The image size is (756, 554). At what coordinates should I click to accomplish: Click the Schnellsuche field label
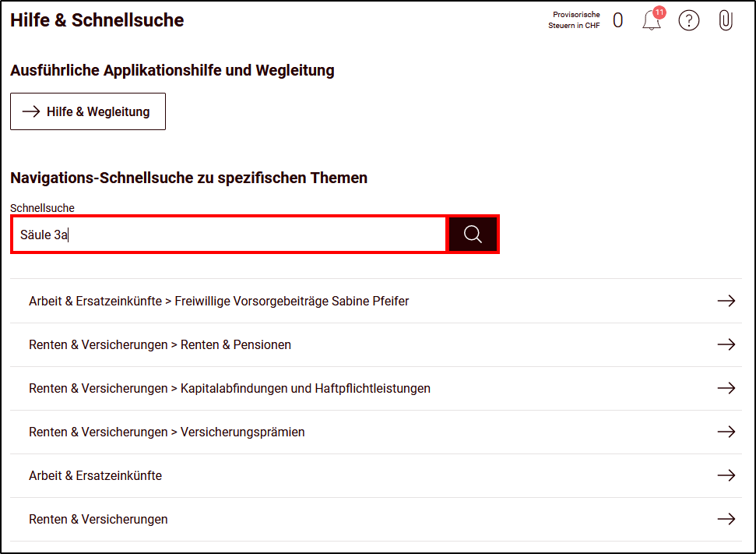pyautogui.click(x=42, y=208)
